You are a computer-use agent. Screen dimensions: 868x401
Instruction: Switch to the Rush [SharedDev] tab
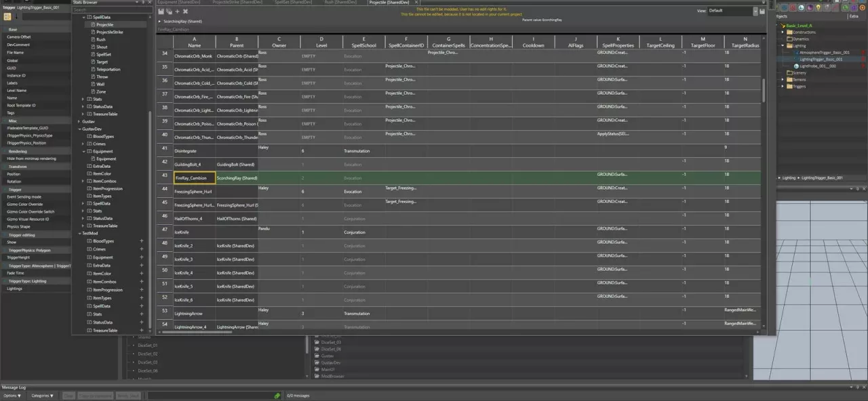point(340,3)
